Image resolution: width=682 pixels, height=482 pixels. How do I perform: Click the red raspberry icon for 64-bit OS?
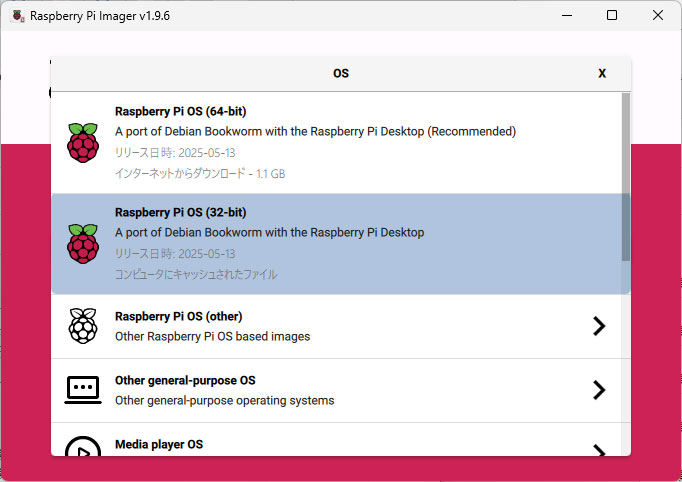83,143
